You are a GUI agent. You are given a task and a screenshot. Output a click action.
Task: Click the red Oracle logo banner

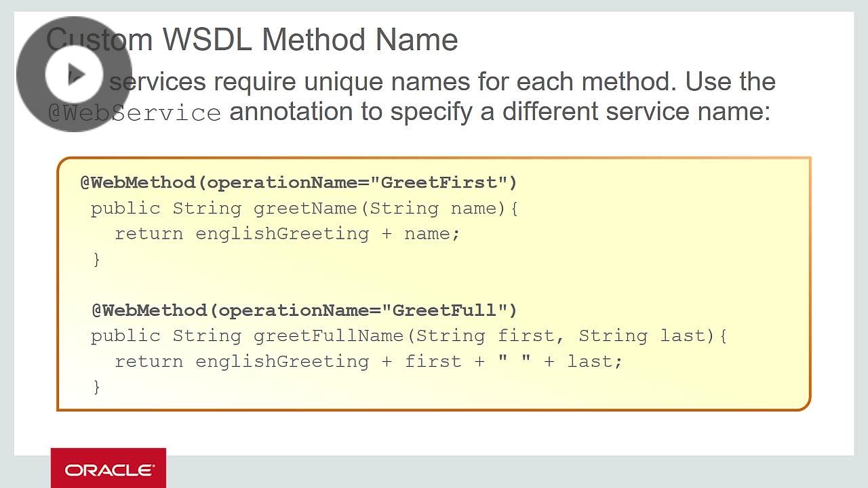(x=108, y=468)
